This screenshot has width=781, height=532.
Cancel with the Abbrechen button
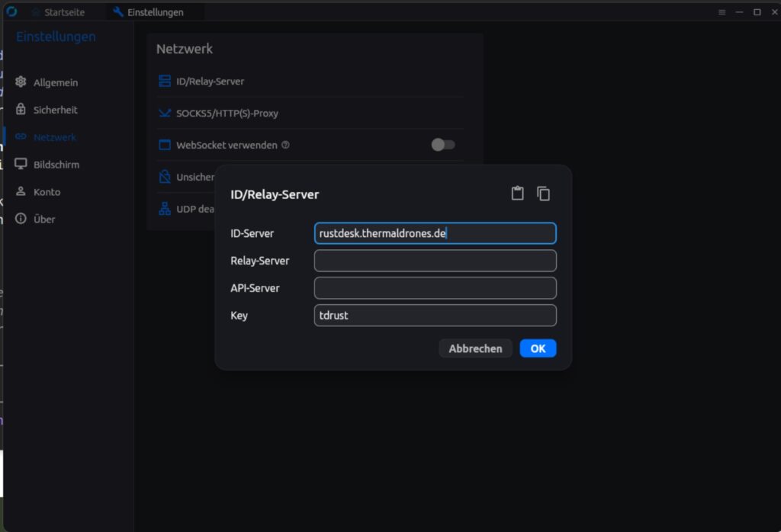[475, 348]
